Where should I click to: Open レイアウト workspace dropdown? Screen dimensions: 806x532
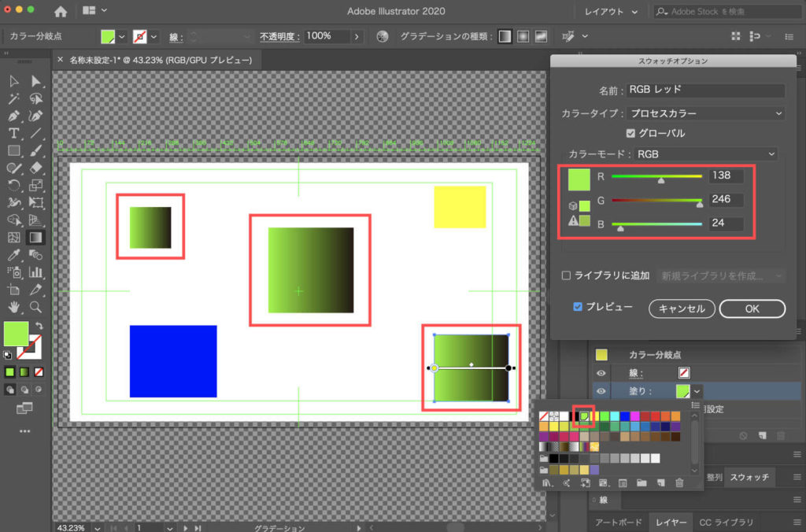click(x=612, y=11)
